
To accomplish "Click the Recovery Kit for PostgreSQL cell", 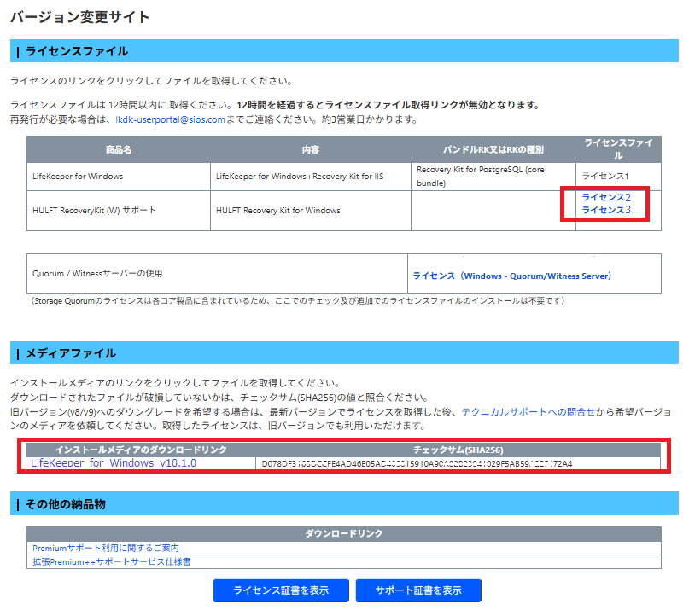I will pos(493,177).
